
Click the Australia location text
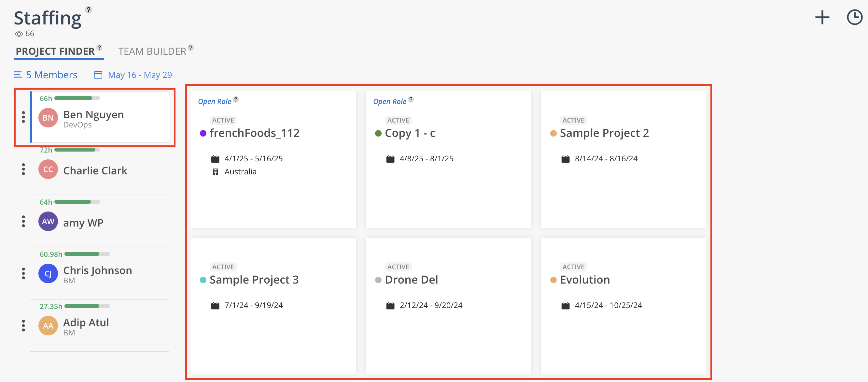pyautogui.click(x=240, y=172)
